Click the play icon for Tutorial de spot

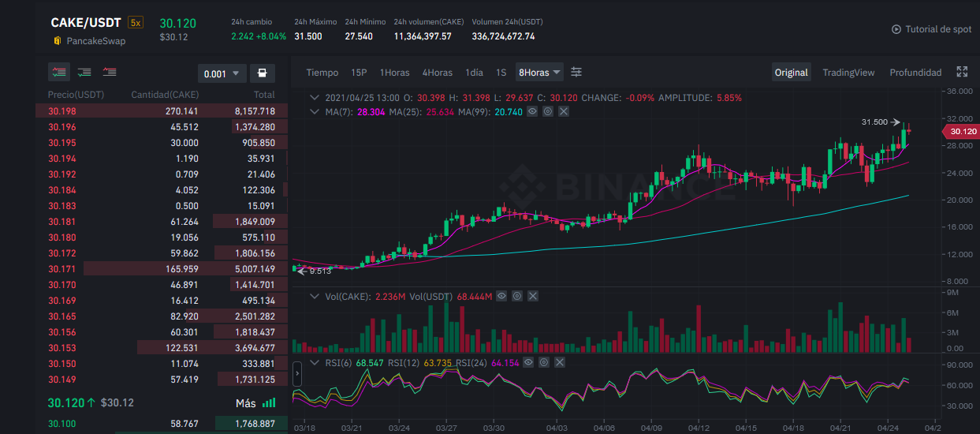coord(896,29)
